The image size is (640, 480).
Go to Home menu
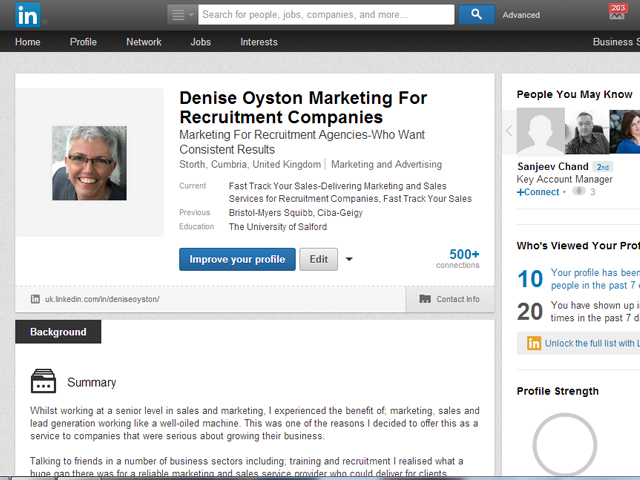click(x=28, y=42)
